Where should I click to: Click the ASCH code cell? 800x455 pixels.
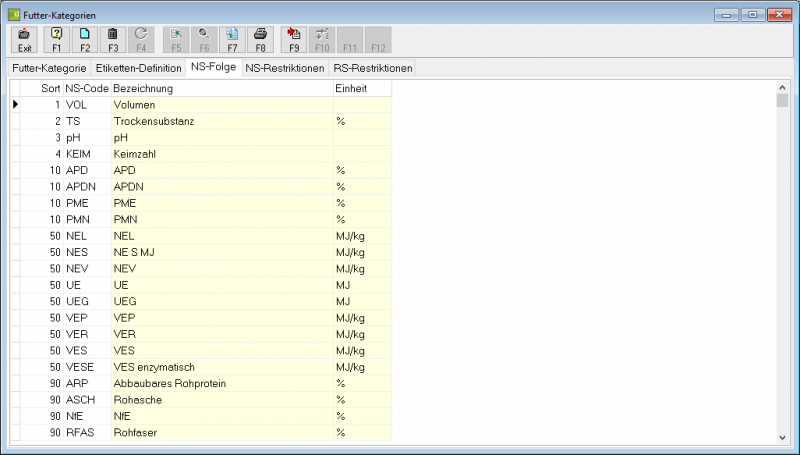[x=87, y=399]
